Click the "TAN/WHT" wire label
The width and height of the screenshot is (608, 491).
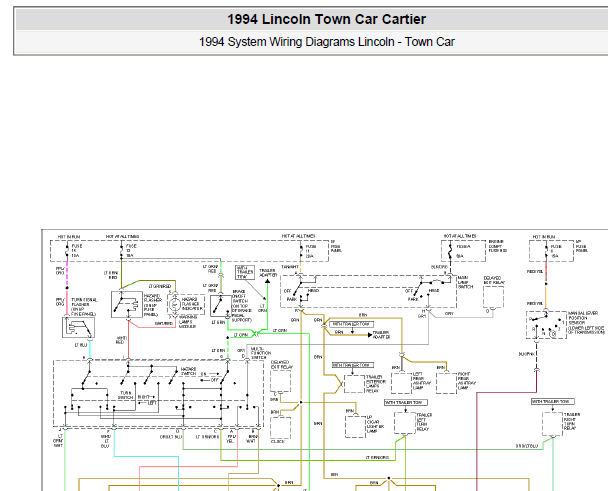290,267
